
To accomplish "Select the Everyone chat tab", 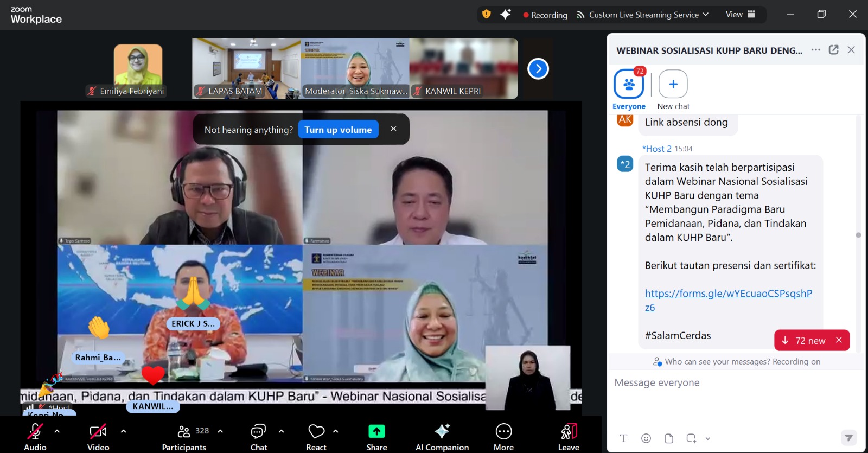I will [x=629, y=91].
